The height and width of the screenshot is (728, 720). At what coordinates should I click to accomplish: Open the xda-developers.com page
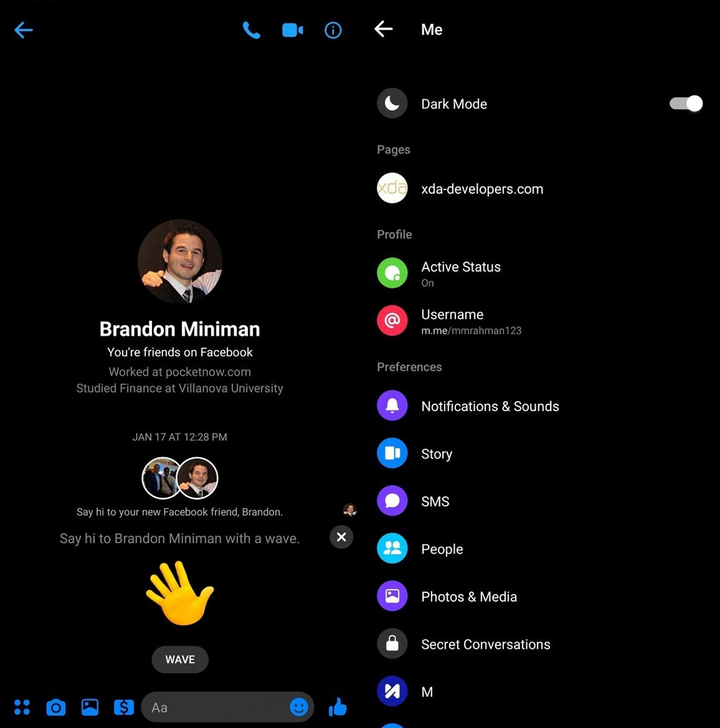pyautogui.click(x=482, y=189)
